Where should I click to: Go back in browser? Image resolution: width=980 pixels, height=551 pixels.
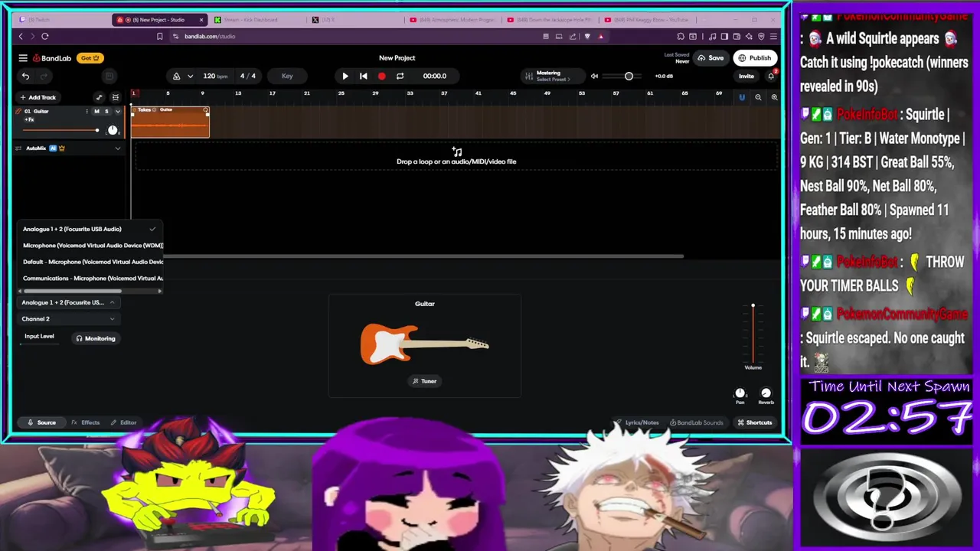[21, 36]
